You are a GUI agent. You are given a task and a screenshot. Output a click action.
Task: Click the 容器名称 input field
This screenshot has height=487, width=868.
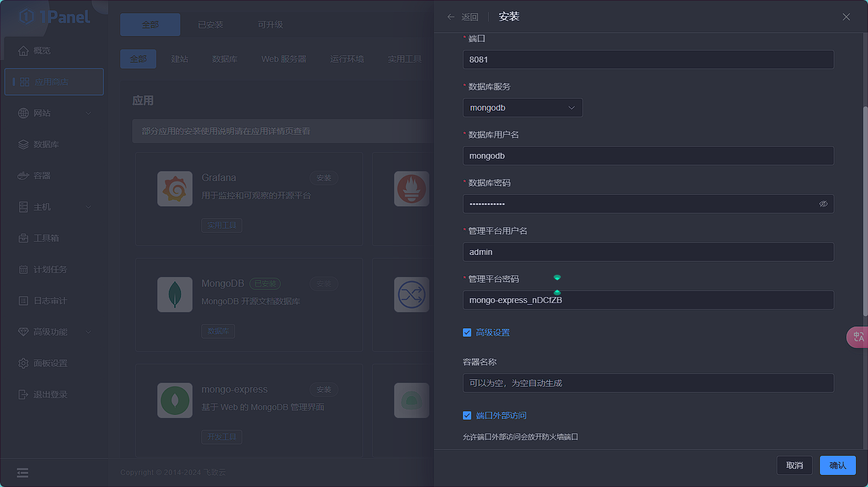click(648, 383)
